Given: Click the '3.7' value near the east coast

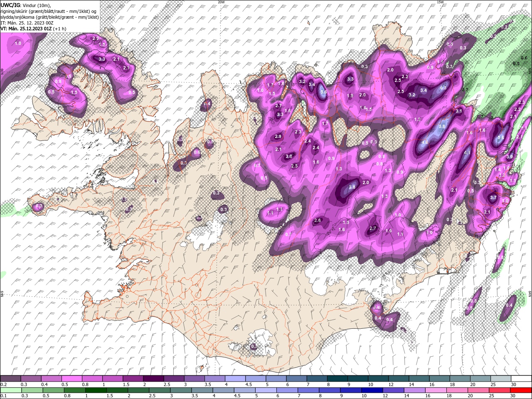Looking at the screenshot, I should [493, 198].
